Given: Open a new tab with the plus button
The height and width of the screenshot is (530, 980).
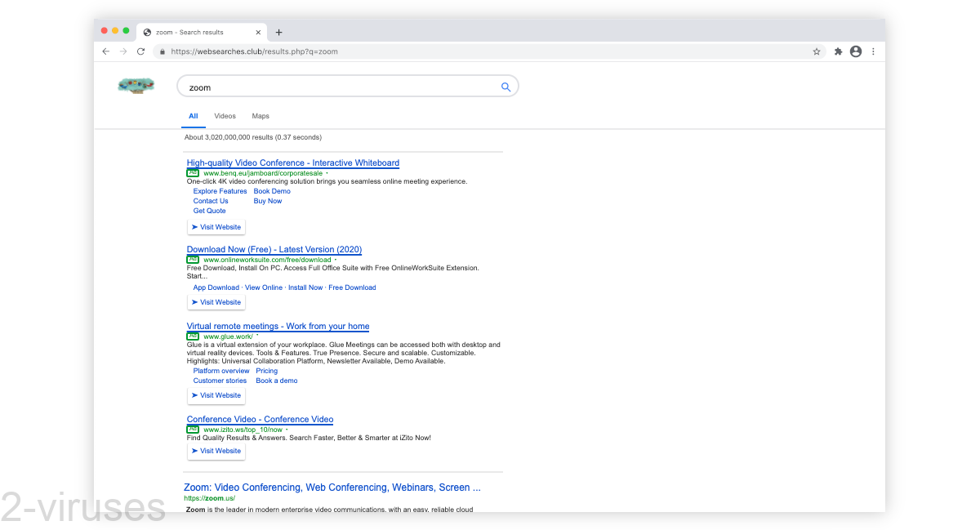Looking at the screenshot, I should point(278,32).
